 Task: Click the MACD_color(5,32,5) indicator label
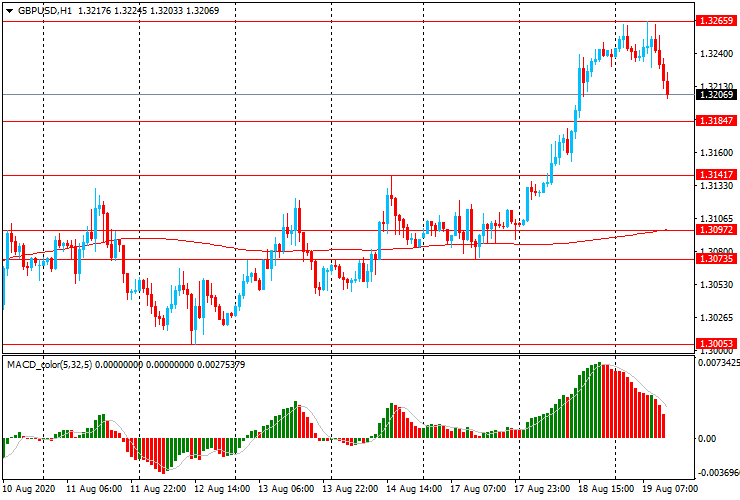(50, 364)
